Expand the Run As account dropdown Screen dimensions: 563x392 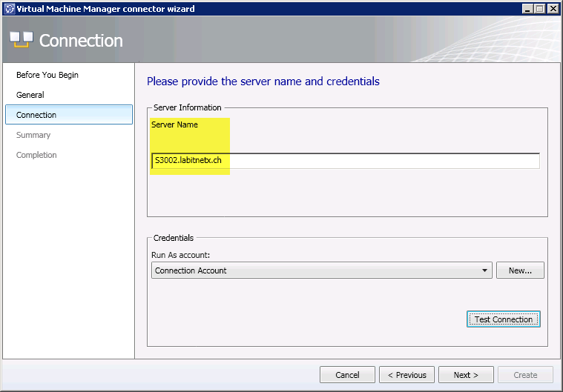(485, 271)
